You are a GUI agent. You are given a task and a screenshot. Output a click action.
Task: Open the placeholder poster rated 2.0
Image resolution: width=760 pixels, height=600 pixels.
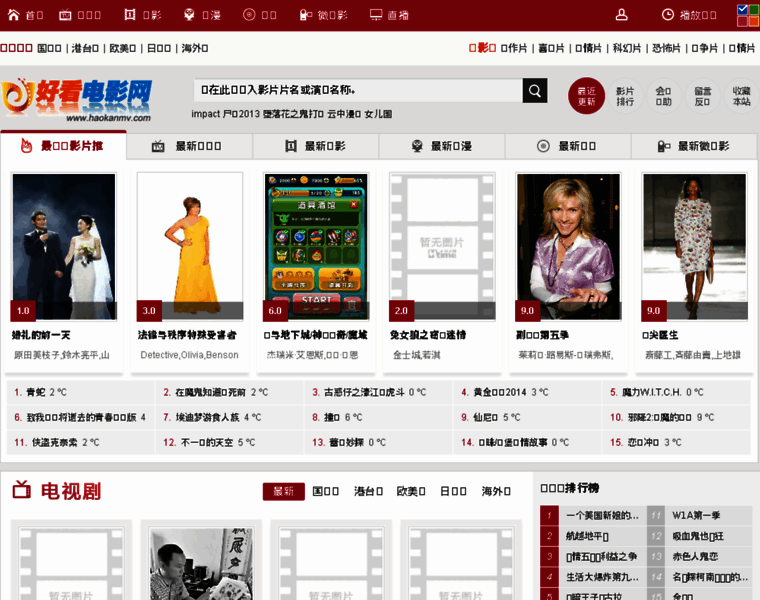click(442, 247)
